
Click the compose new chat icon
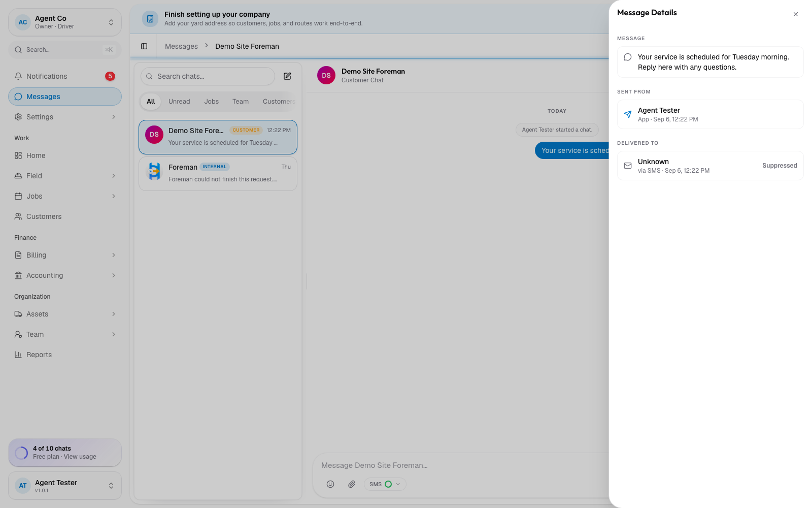(287, 76)
